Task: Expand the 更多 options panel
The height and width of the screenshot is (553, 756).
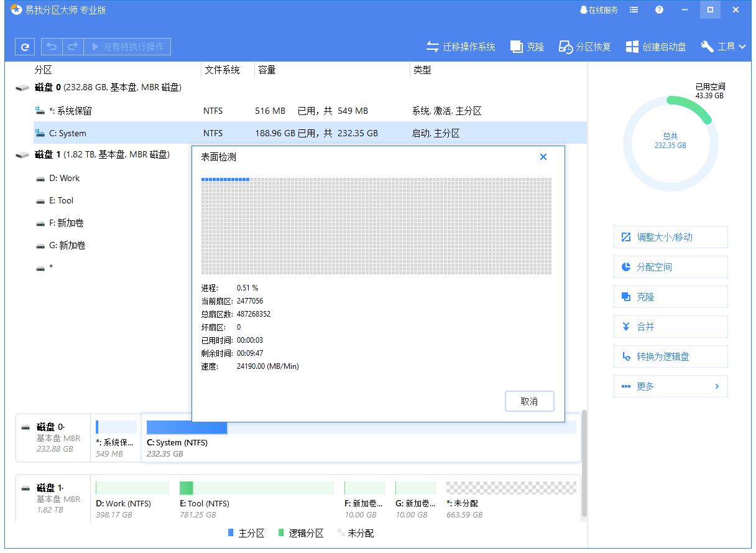Action: pyautogui.click(x=670, y=386)
